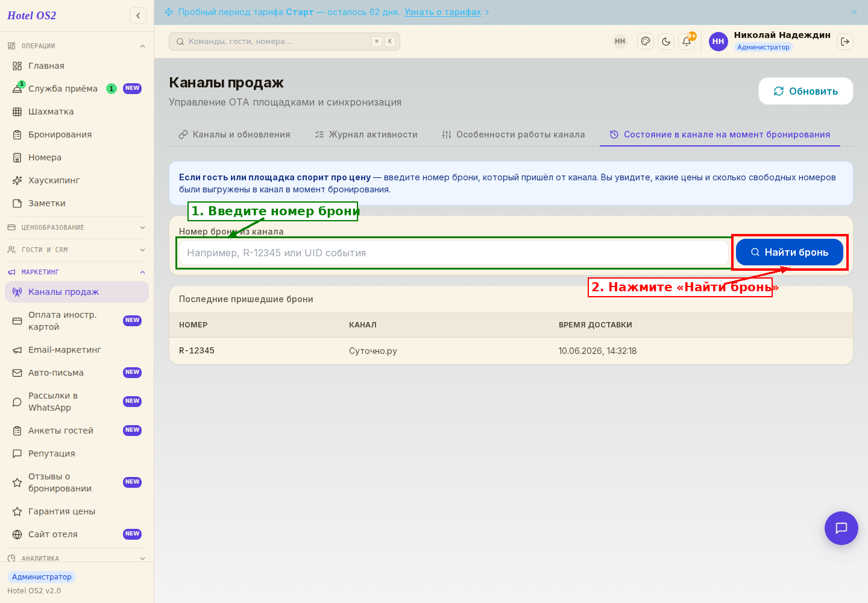Collapse sidebar with the chevron button

[x=138, y=16]
